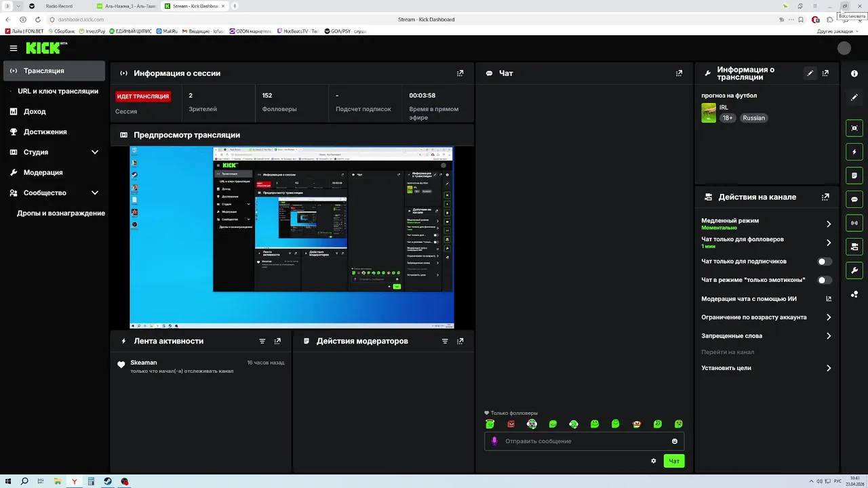Click the stream preview video
The width and height of the screenshot is (868, 488).
click(292, 237)
